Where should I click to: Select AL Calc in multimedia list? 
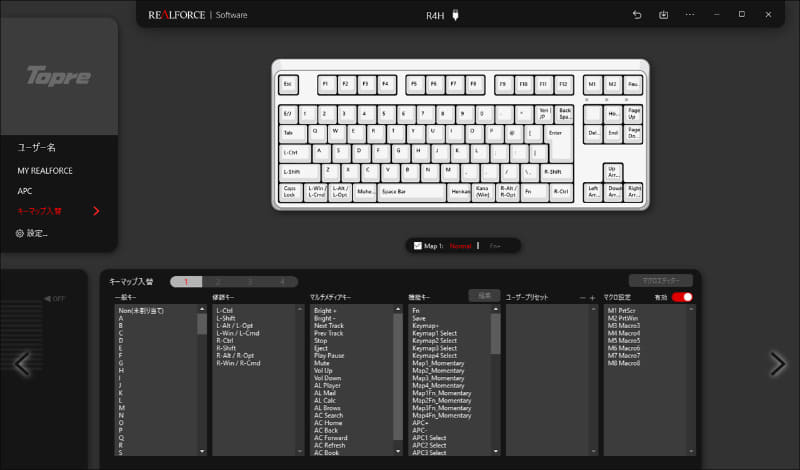(325, 401)
